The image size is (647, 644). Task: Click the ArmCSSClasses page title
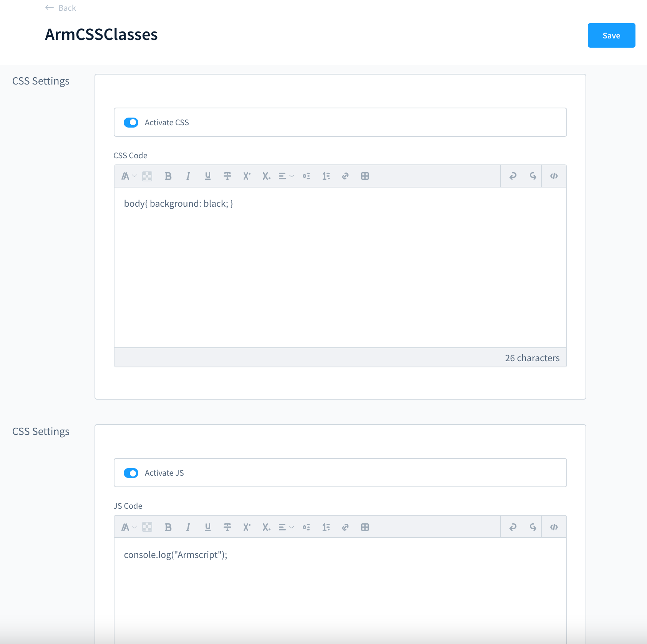pyautogui.click(x=101, y=35)
